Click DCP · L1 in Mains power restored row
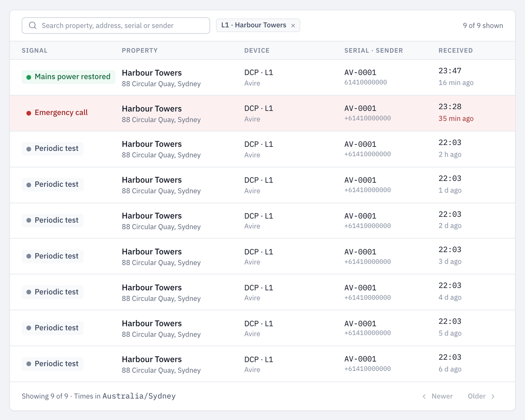This screenshot has width=525, height=420. [x=259, y=73]
